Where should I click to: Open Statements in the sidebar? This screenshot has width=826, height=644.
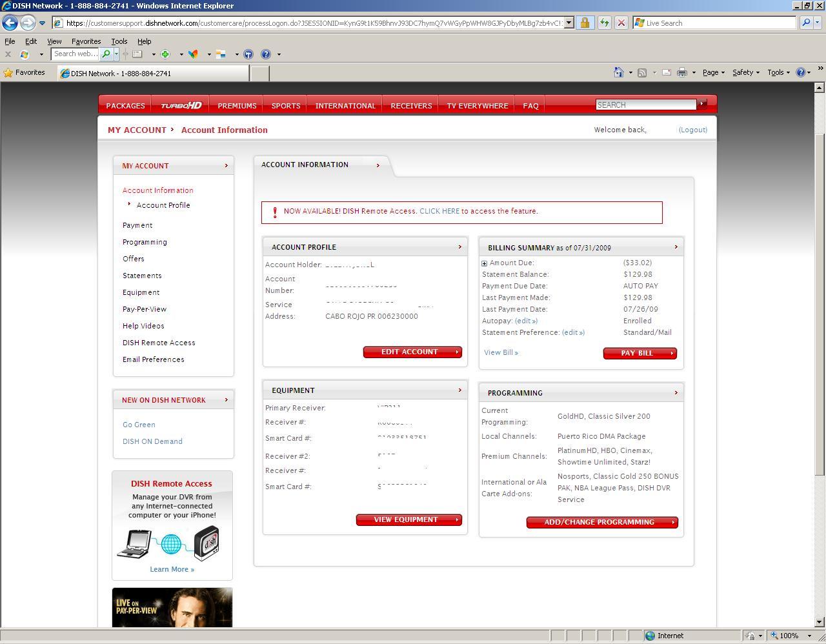[x=142, y=276]
